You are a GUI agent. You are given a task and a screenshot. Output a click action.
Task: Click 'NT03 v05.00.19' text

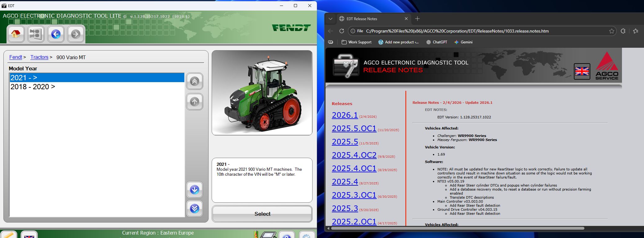pos(451,181)
